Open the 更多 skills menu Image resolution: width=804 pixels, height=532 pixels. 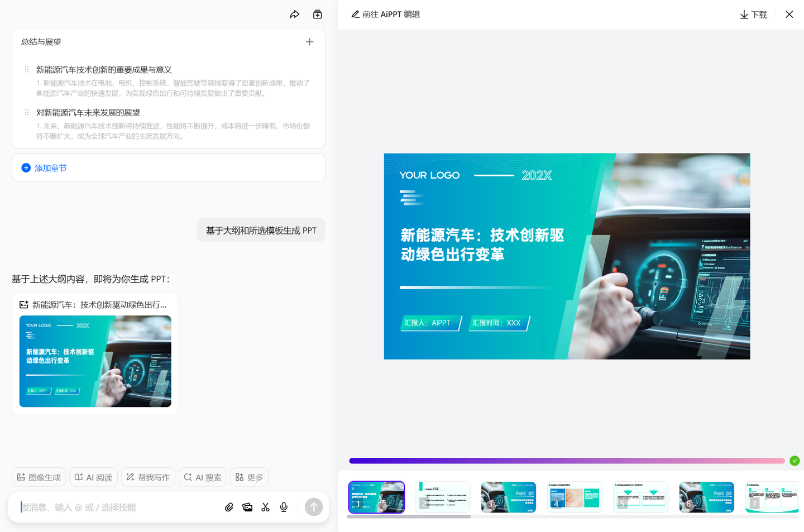249,477
